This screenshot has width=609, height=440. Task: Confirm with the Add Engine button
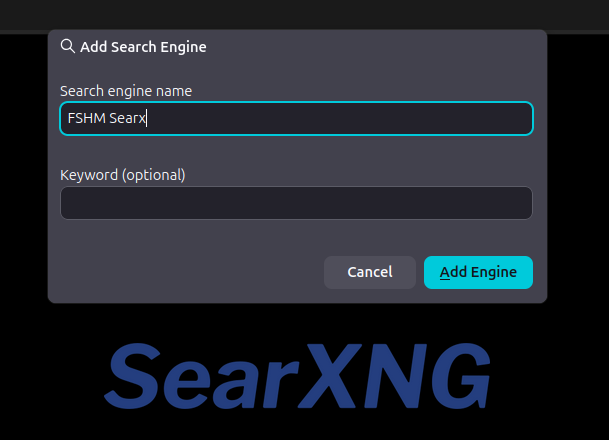(478, 272)
